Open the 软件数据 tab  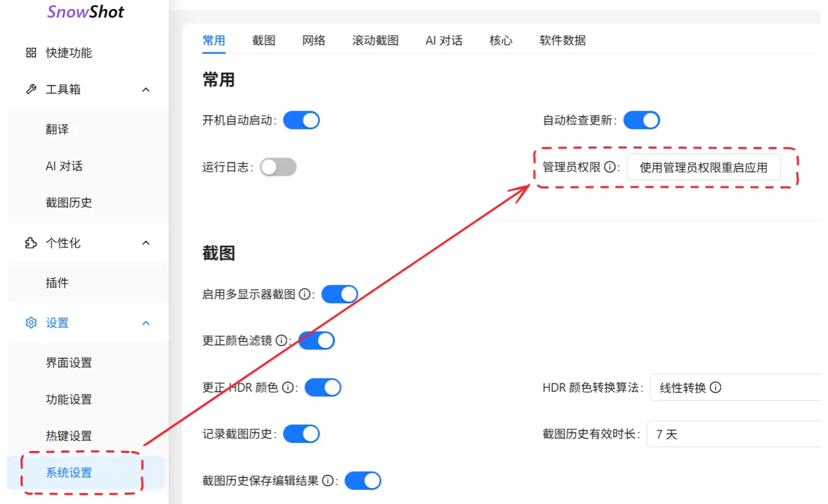click(563, 41)
